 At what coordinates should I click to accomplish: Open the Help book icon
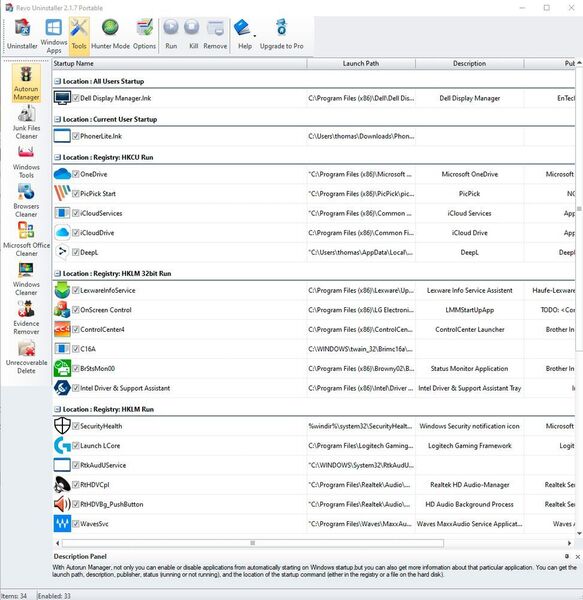click(242, 28)
